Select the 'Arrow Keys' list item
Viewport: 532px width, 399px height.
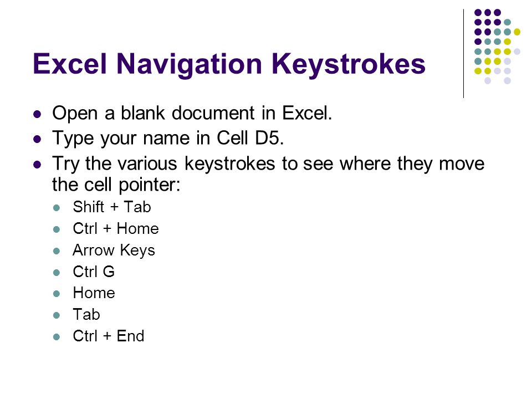pyautogui.click(x=114, y=250)
